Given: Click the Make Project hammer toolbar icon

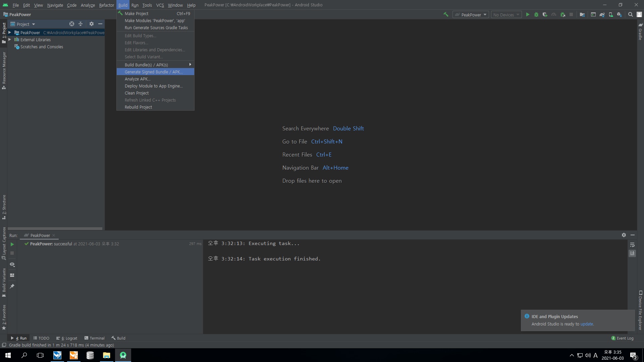Looking at the screenshot, I should pyautogui.click(x=446, y=14).
